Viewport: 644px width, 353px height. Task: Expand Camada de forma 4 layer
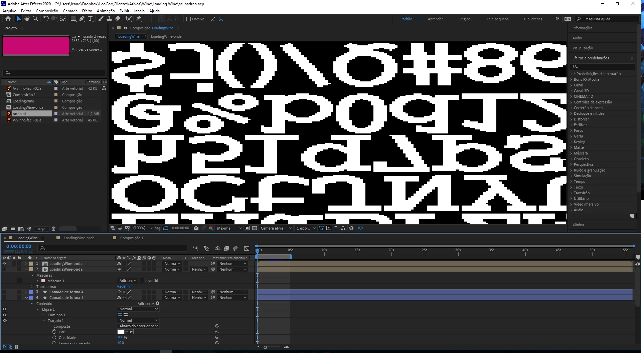coord(26,292)
